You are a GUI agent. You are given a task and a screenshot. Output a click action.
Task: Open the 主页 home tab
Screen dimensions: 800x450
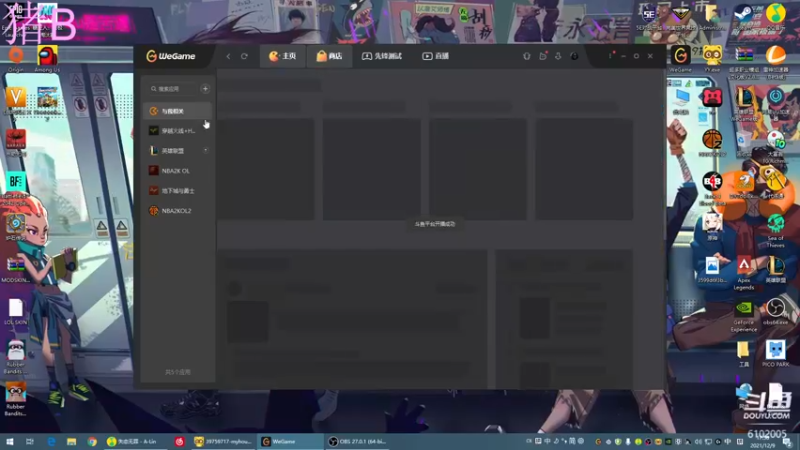283,56
